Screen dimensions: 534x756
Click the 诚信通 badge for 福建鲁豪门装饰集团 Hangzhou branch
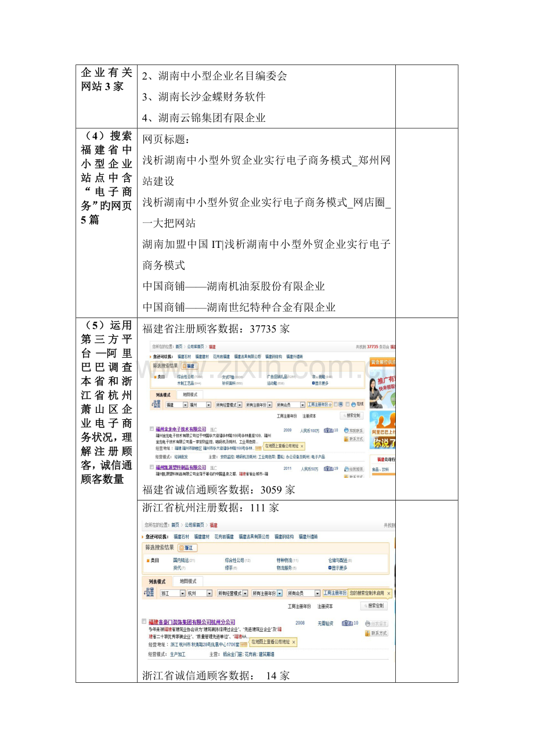click(x=347, y=623)
